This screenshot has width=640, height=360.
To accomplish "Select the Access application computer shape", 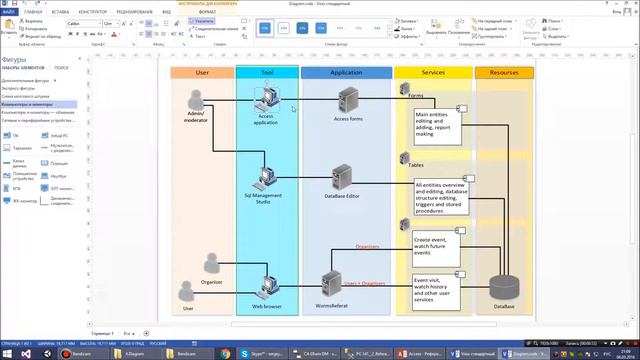I will pyautogui.click(x=267, y=99).
